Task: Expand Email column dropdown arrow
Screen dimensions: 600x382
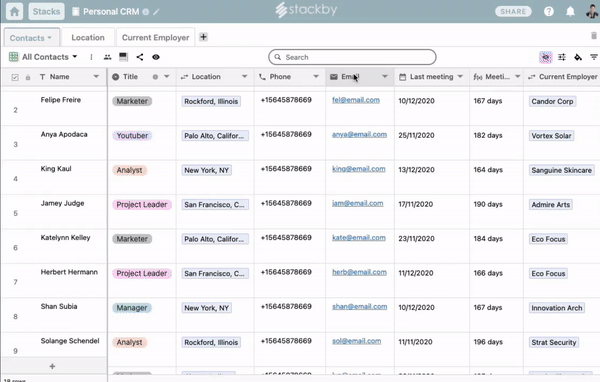Action: 385,77
